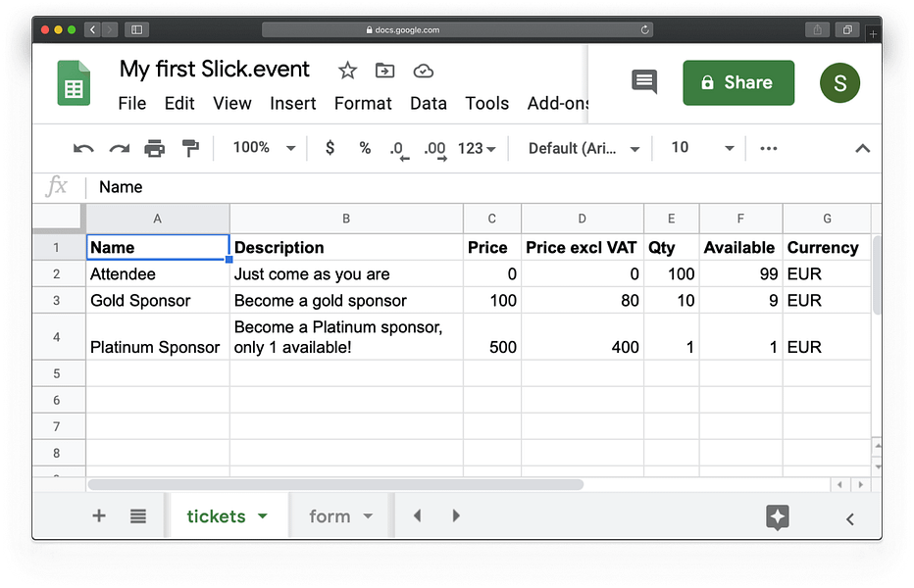Open the 123 number format dropdown

[x=477, y=149]
